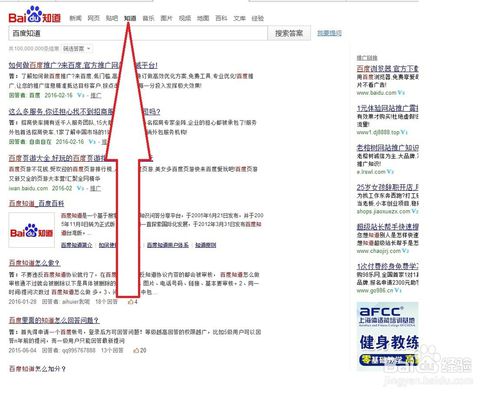Click V verification icon beside iwan.baidu.com

pos(80,188)
